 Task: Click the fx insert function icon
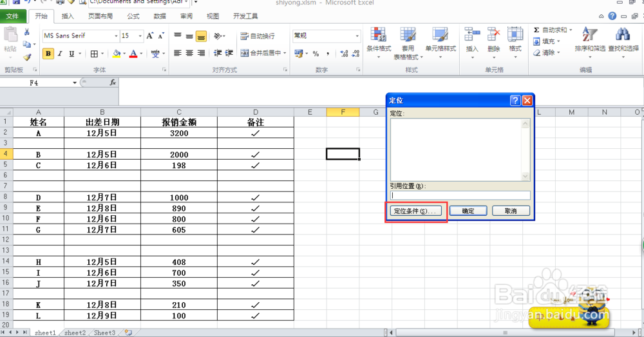point(113,82)
